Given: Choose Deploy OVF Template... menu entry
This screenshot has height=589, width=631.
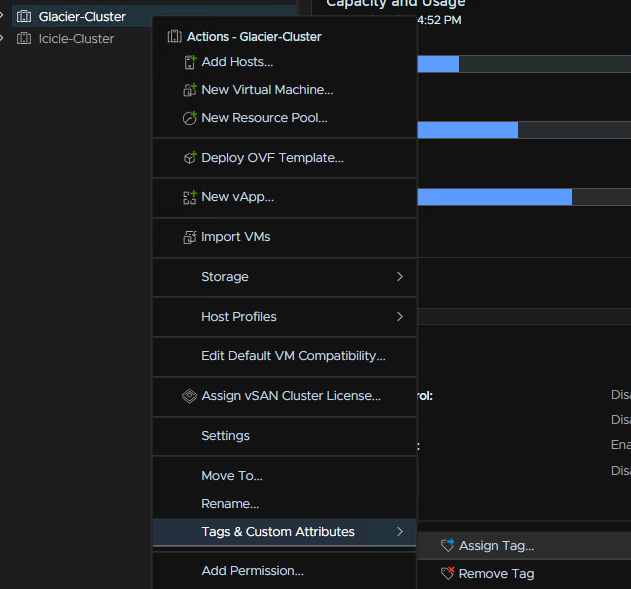Looking at the screenshot, I should (285, 158).
